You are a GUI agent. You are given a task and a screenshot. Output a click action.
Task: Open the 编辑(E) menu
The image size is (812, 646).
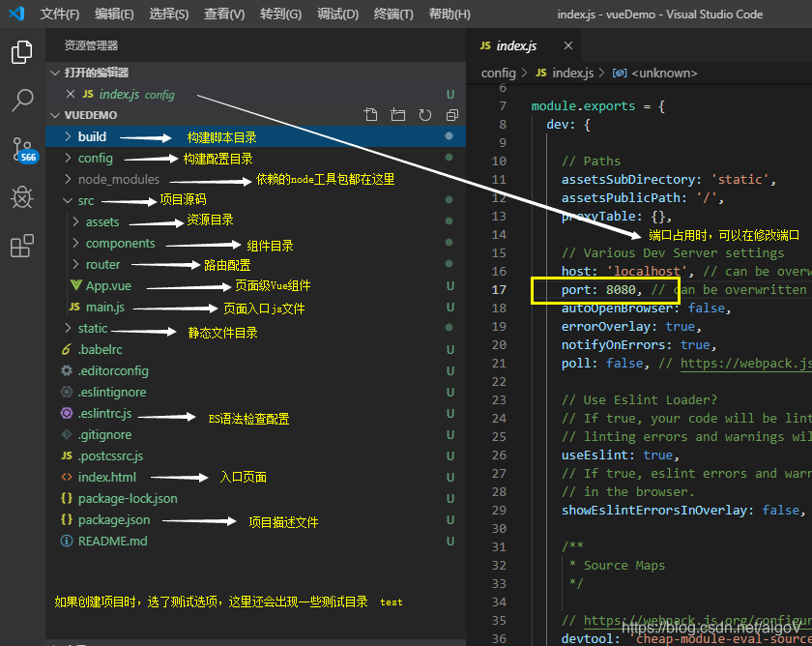[x=114, y=14]
